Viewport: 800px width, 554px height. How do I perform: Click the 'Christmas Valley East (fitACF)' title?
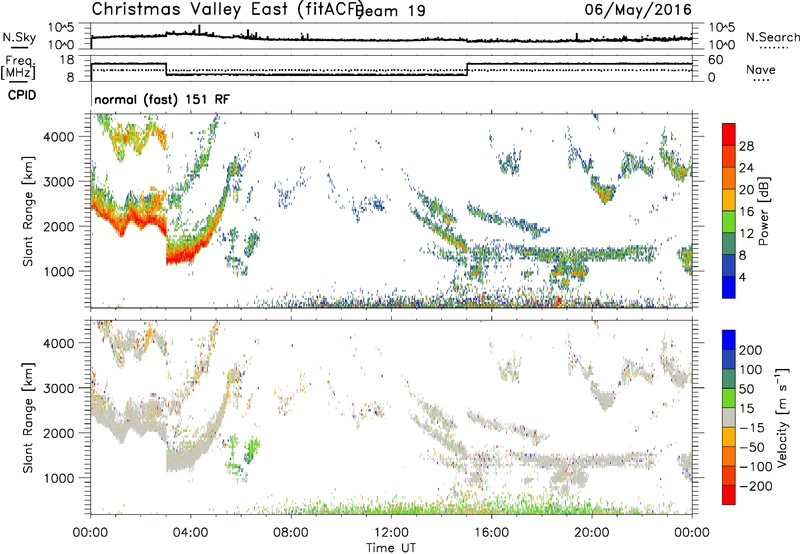pos(228,9)
